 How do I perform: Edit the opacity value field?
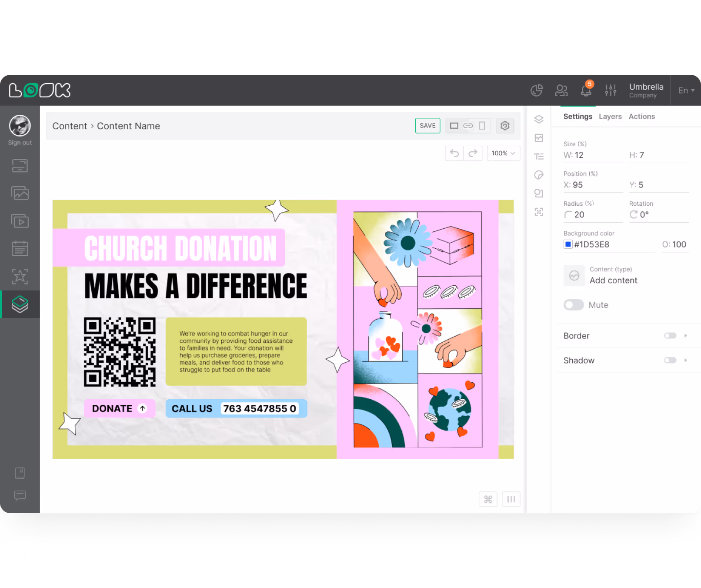click(x=674, y=244)
